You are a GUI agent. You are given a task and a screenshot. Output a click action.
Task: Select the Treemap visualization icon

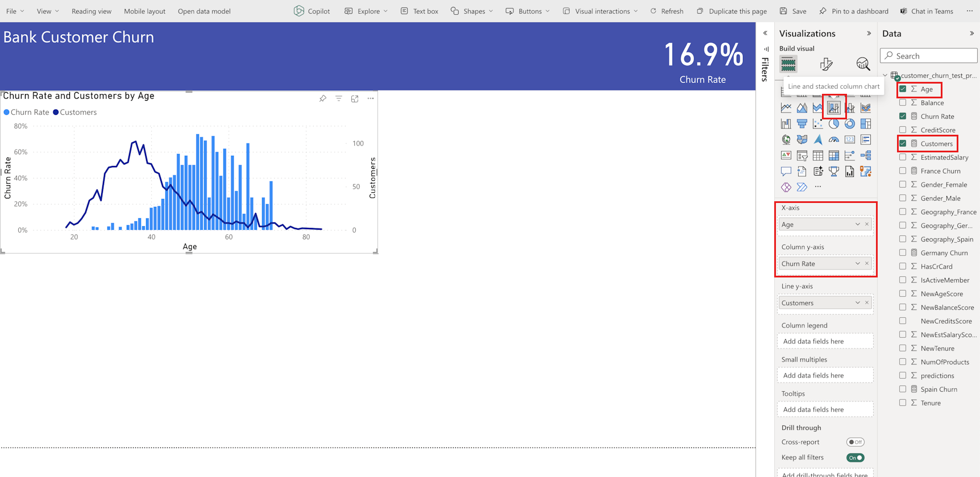coord(866,123)
